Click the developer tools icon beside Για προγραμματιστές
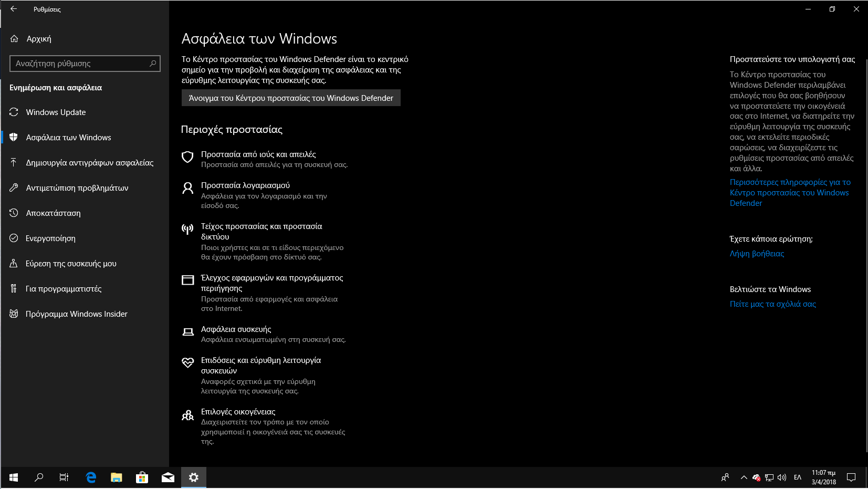Screen dimensions: 868x489 point(14,288)
